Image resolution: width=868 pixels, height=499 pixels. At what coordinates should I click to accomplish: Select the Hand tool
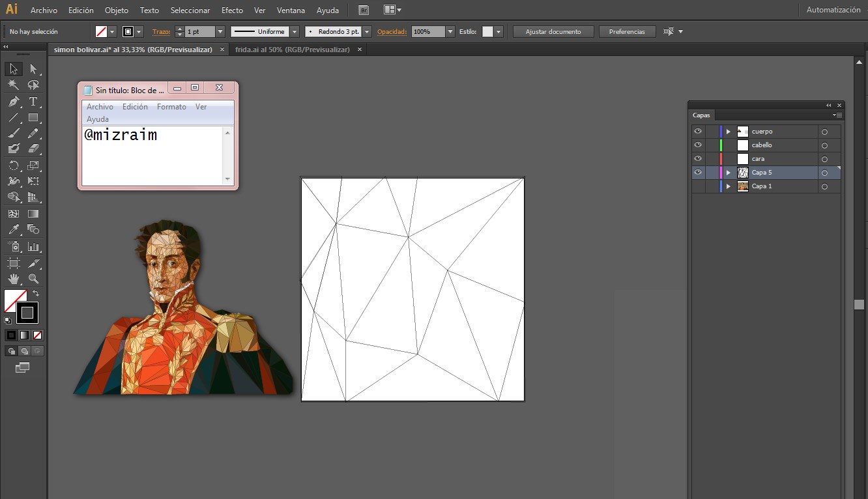[14, 279]
